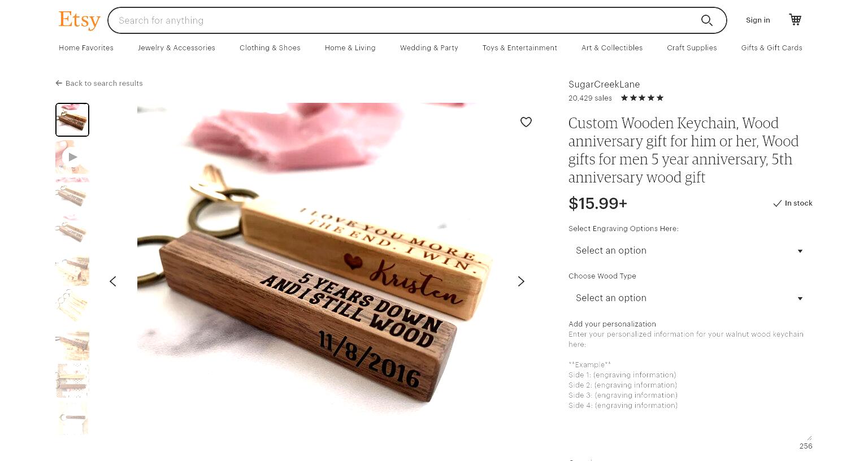Visit the SugarCreekLane shop

(604, 84)
